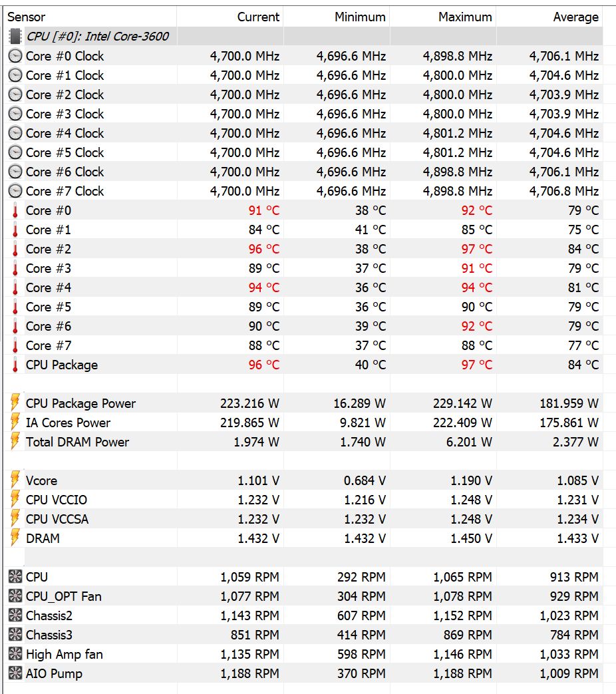Click the lightning icon next to DRAM voltage
This screenshot has height=694, width=616.
click(x=15, y=538)
